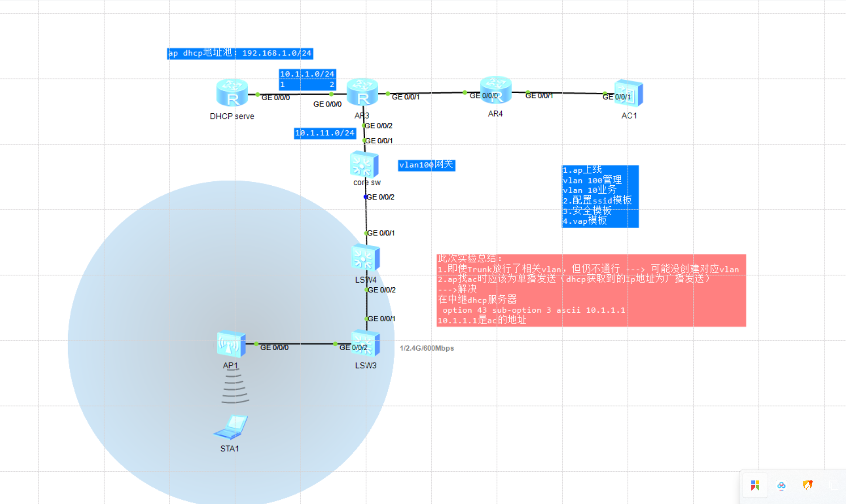Click GE 0/0/2 label below core sw
846x504 pixels.
coord(380,197)
